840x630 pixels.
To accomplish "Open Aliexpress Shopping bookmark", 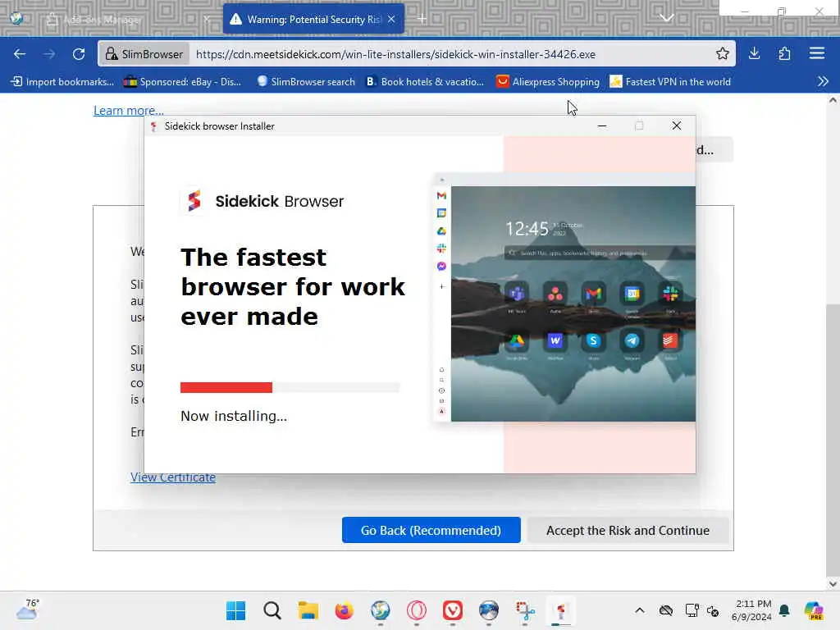I will [547, 81].
